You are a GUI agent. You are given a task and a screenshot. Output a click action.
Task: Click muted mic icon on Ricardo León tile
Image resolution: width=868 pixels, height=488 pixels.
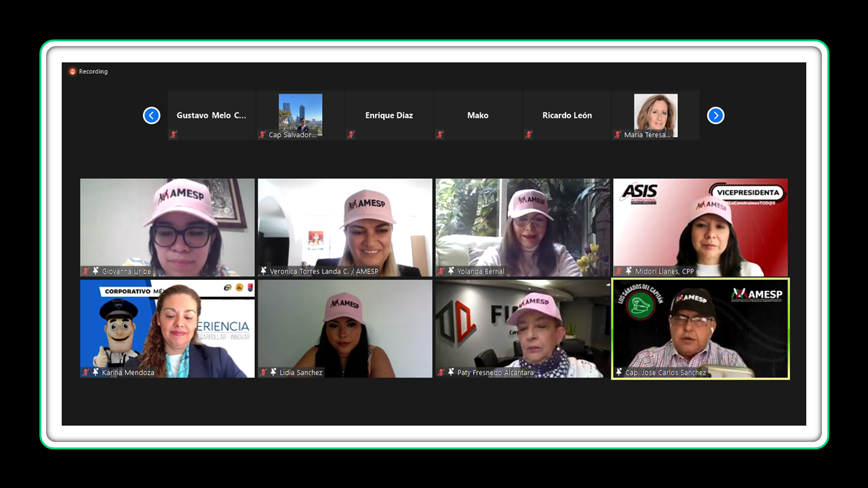[x=528, y=134]
